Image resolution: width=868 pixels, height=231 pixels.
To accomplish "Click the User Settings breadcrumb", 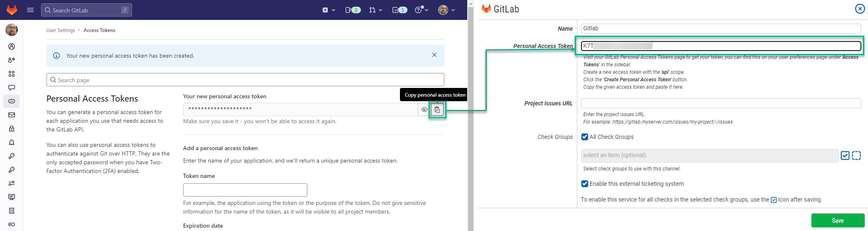I will (x=61, y=30).
